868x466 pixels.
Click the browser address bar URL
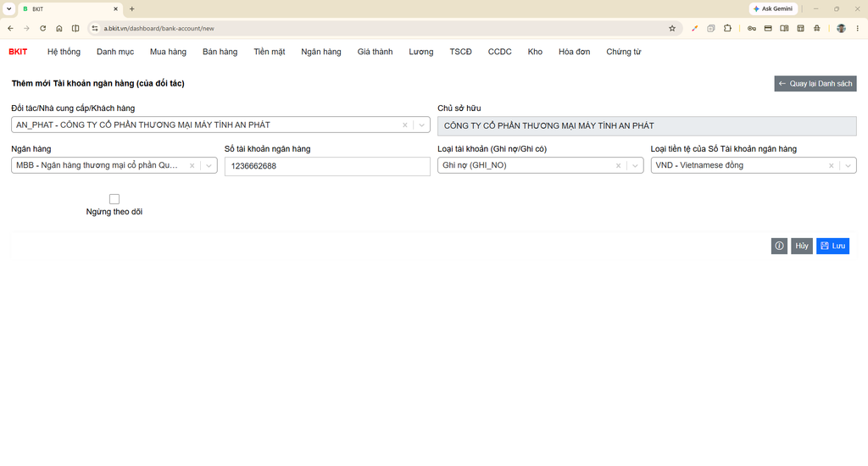click(159, 28)
